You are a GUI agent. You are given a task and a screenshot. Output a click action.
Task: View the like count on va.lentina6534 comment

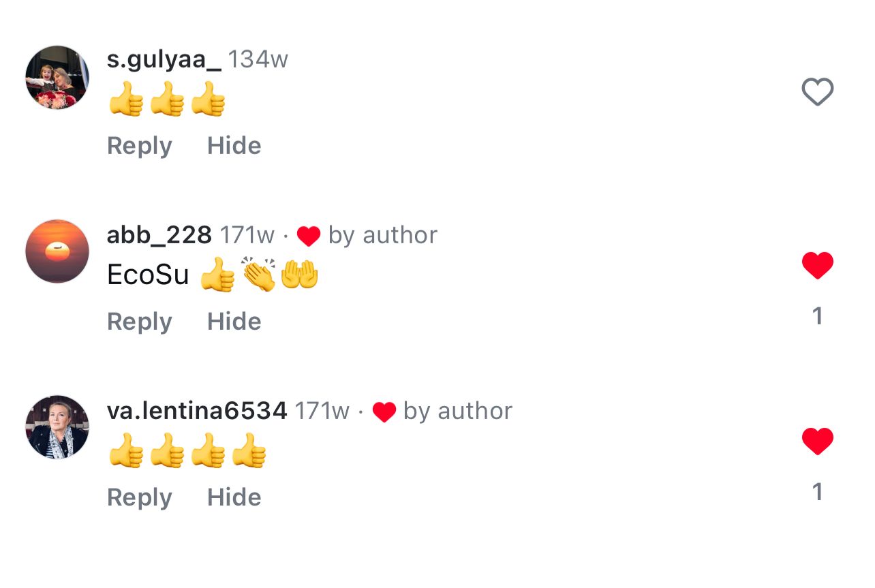818,492
